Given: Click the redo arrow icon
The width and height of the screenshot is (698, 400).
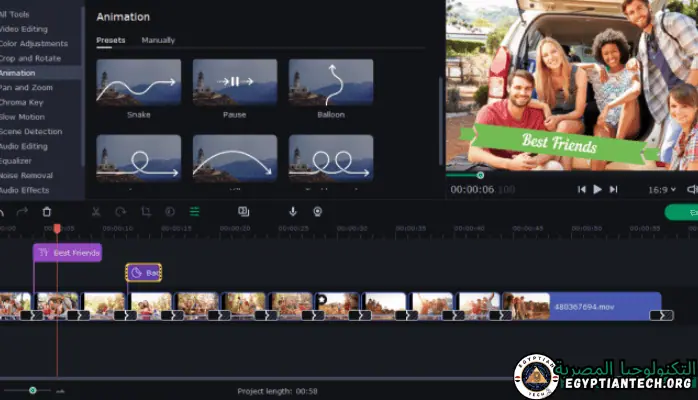Looking at the screenshot, I should 24,212.
